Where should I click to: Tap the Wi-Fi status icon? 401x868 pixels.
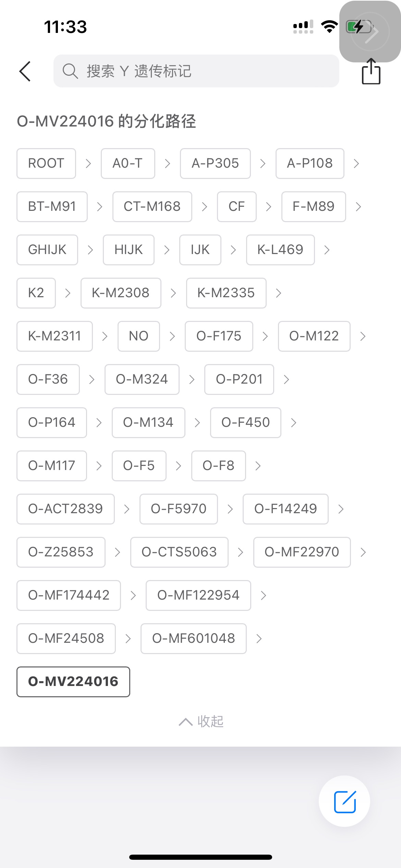coord(329,27)
